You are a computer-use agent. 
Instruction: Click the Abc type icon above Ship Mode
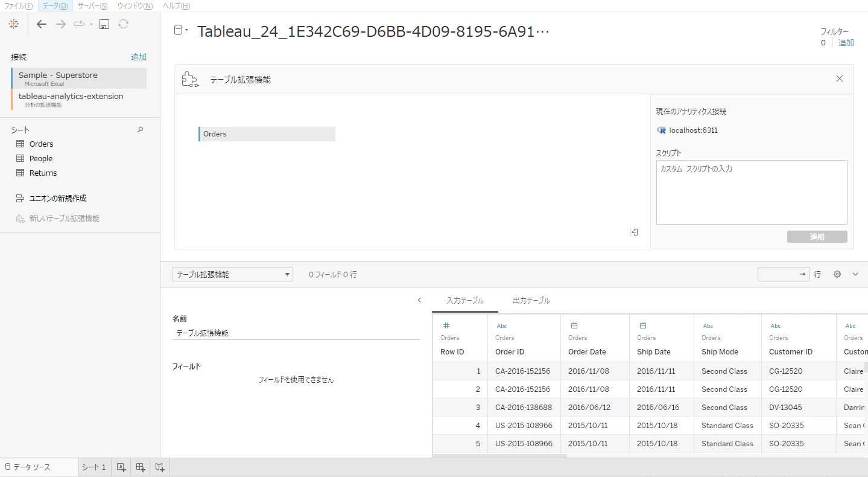tap(708, 326)
